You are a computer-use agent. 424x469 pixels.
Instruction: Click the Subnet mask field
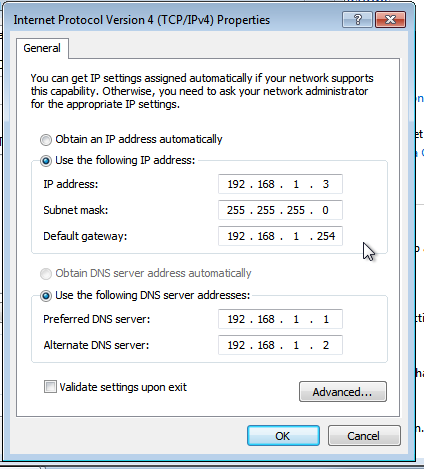[280, 210]
